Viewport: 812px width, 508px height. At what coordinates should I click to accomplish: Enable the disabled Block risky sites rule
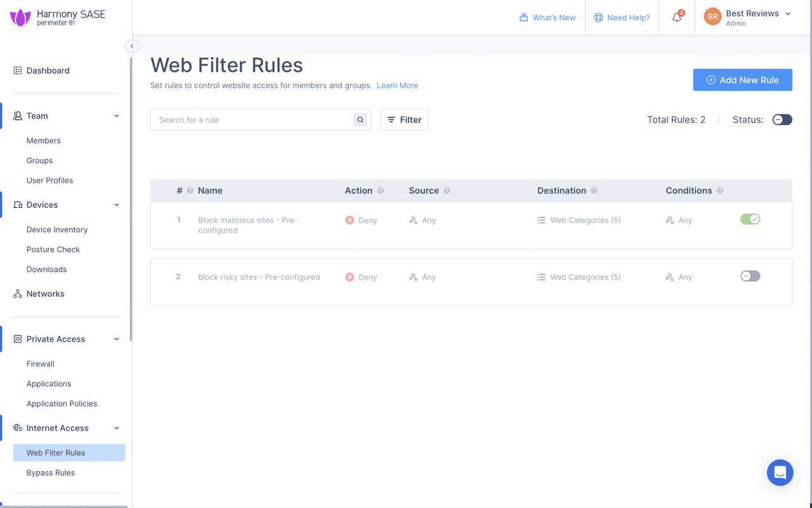pyautogui.click(x=750, y=276)
